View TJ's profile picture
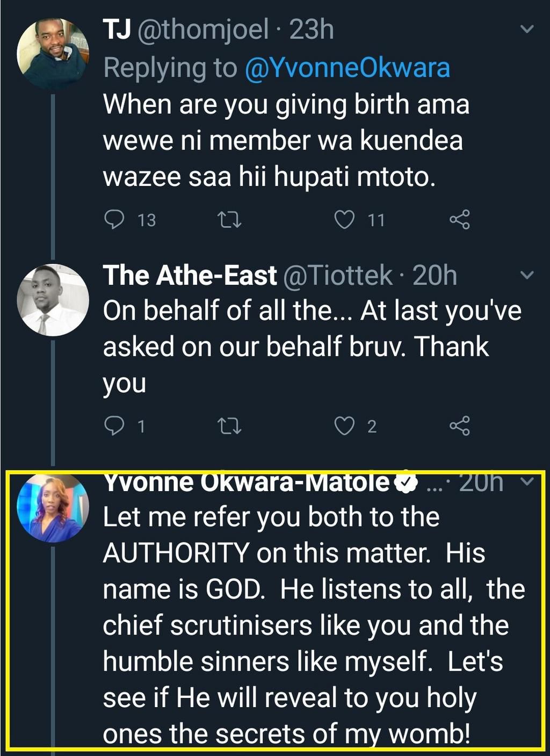The height and width of the screenshot is (756, 550). (53, 54)
